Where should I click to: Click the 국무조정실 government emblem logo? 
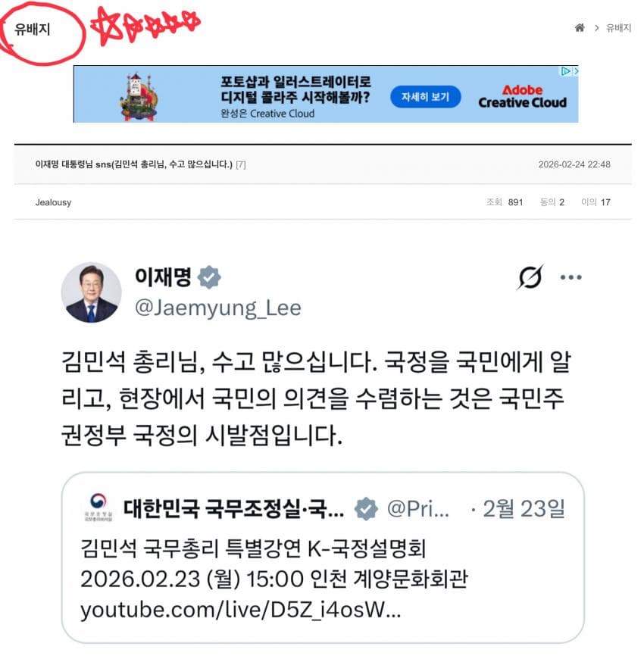pos(98,508)
